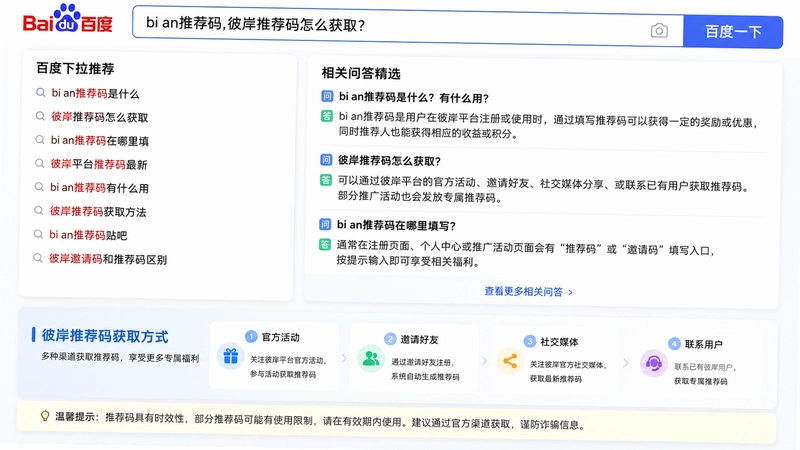Click 问 icon of 在哪里填写 question
The height and width of the screenshot is (450, 800).
(x=325, y=224)
